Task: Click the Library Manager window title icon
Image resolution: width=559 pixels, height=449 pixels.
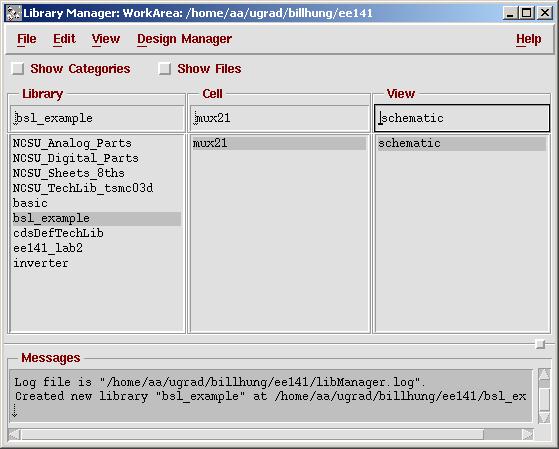Action: click(14, 13)
